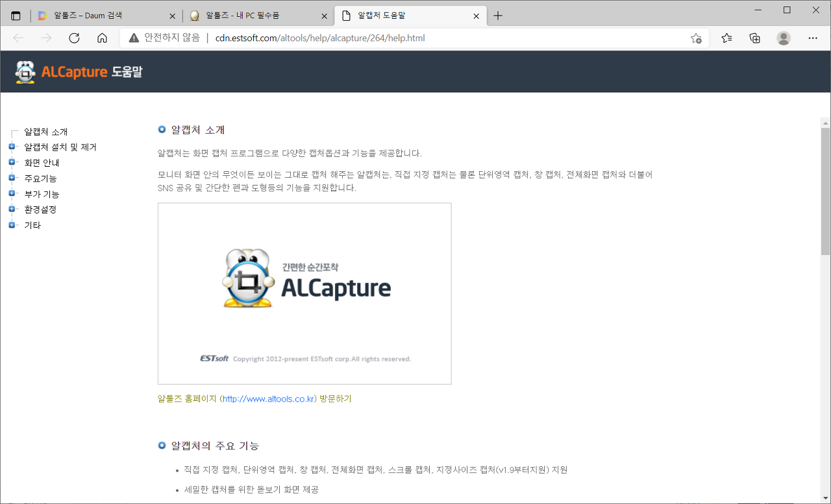Expand the 알캡처 설치 및 제거 tree node
Image resolution: width=831 pixels, height=504 pixels.
(x=12, y=147)
